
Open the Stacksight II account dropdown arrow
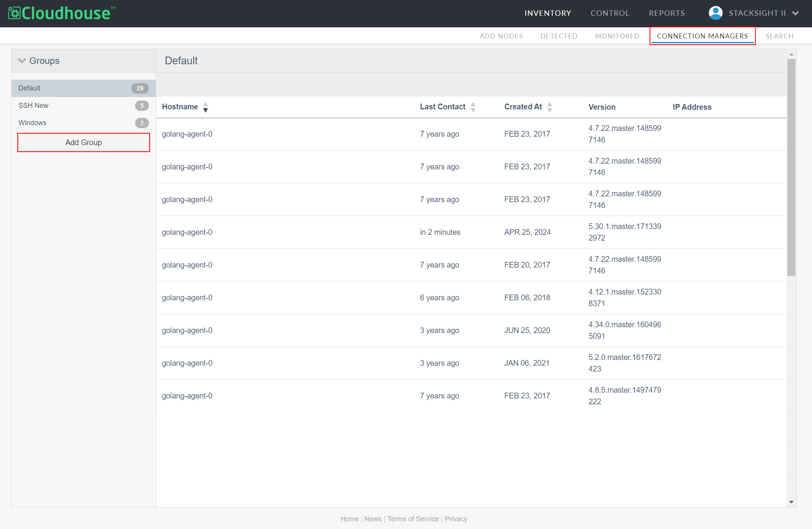click(795, 13)
